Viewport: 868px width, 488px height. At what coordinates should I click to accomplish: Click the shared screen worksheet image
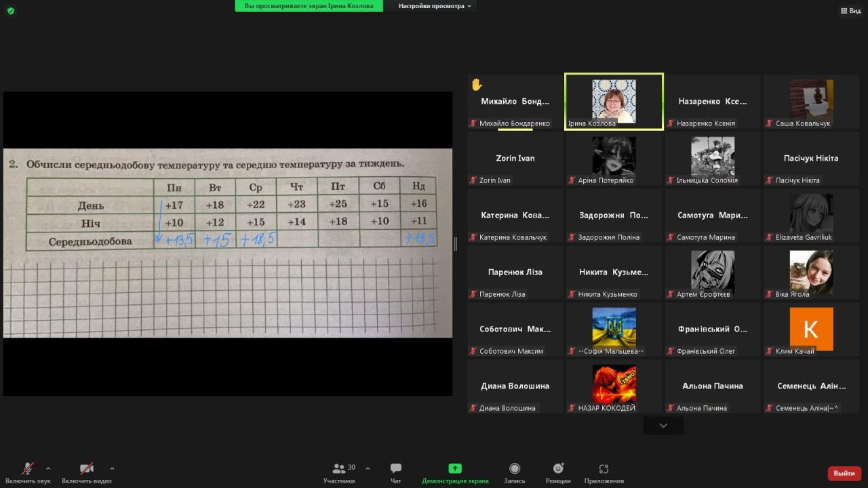pyautogui.click(x=228, y=243)
